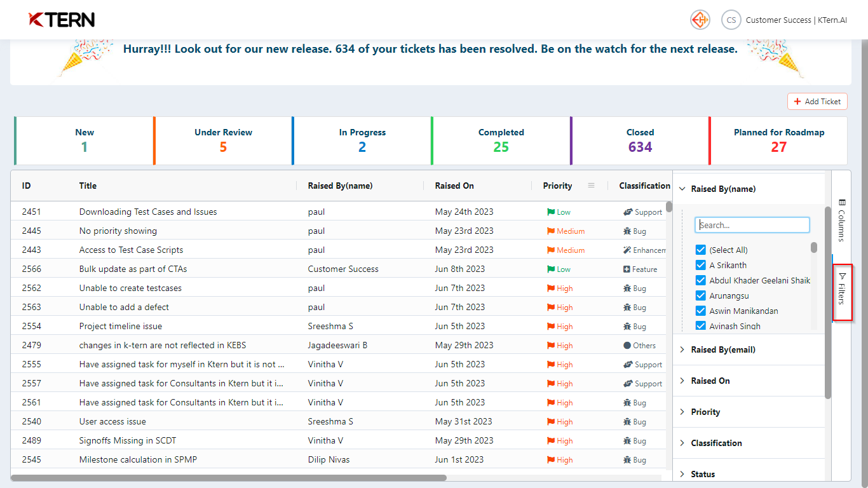Screen dimensions: 868x488
Task: Click the Priority column menu icon
Action: pyautogui.click(x=591, y=186)
